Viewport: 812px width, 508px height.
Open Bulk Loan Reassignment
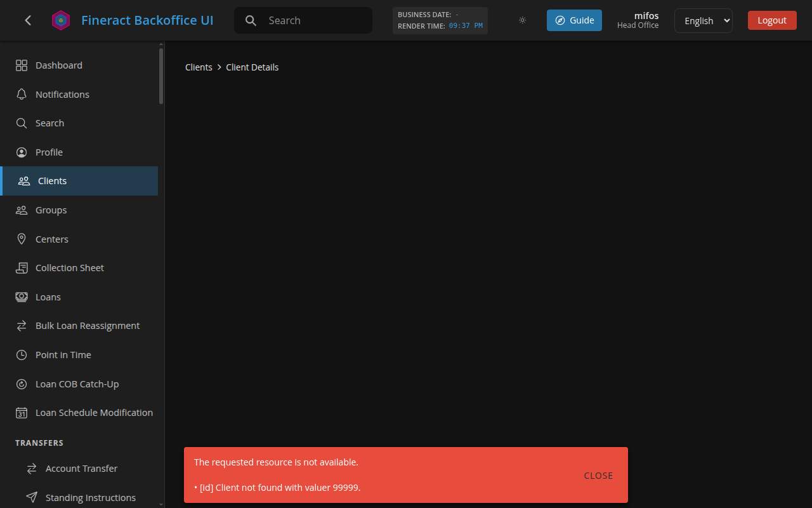(79, 326)
